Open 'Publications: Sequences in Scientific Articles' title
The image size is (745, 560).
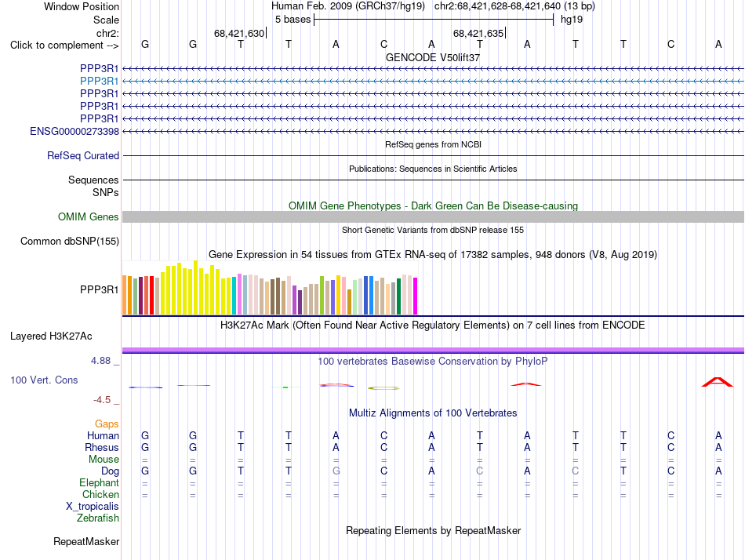433,169
